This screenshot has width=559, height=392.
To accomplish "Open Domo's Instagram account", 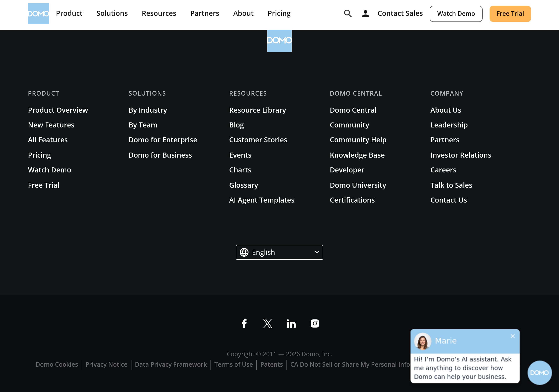I will (315, 324).
